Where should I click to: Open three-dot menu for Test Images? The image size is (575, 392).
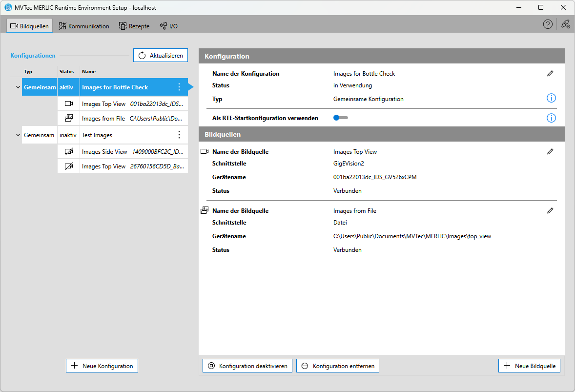(179, 135)
